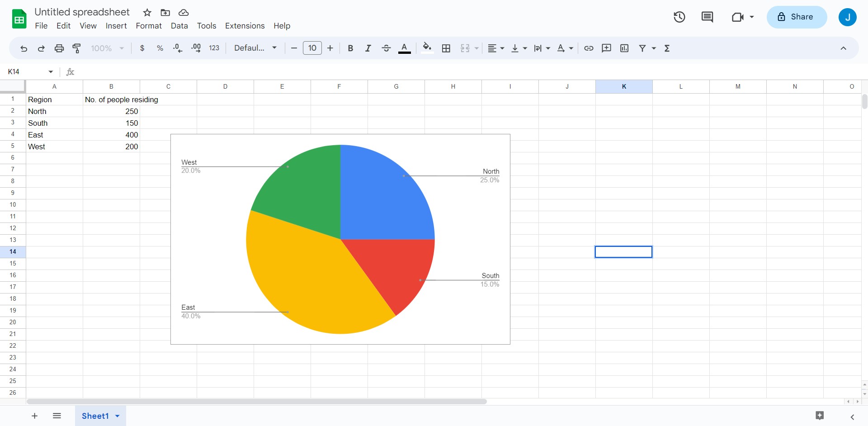The height and width of the screenshot is (426, 868).
Task: Click the insert chart icon
Action: (624, 48)
